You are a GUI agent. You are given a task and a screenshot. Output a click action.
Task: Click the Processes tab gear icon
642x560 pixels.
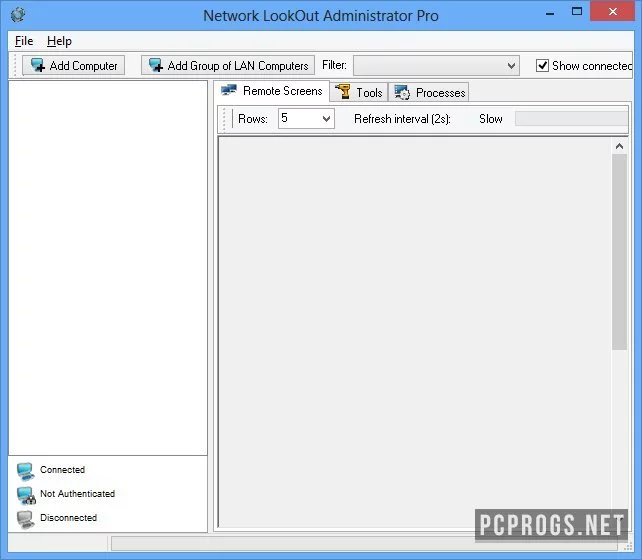coord(402,93)
